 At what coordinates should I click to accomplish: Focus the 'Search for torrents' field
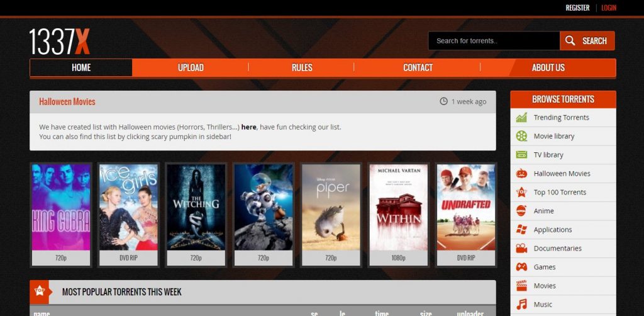click(494, 41)
